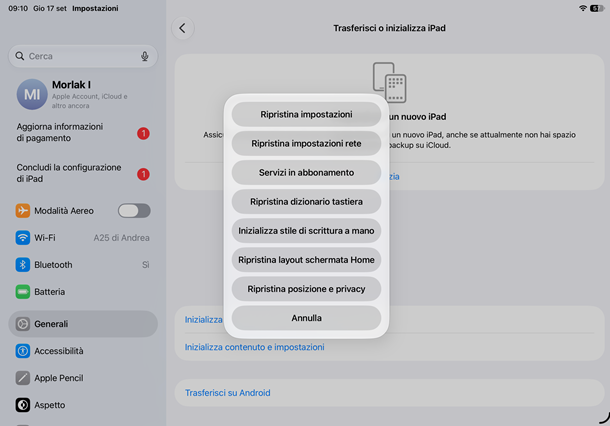Tap the microphone icon in search field
The image size is (610, 426).
point(145,56)
